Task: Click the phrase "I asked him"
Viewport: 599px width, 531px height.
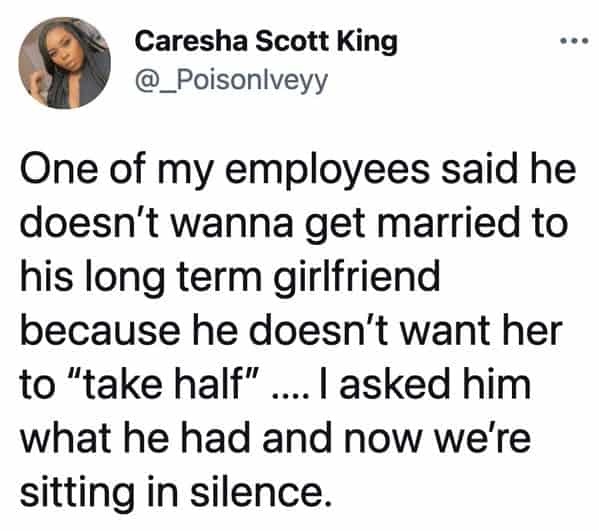Action: point(424,384)
